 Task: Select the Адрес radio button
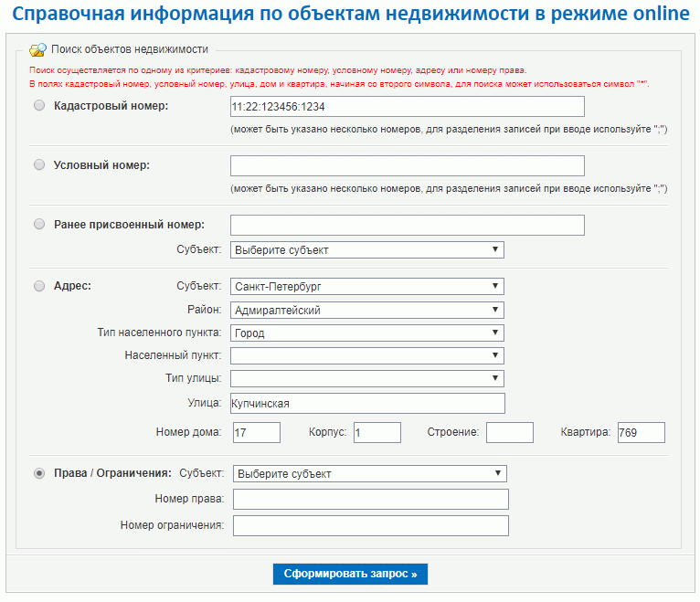[39, 286]
